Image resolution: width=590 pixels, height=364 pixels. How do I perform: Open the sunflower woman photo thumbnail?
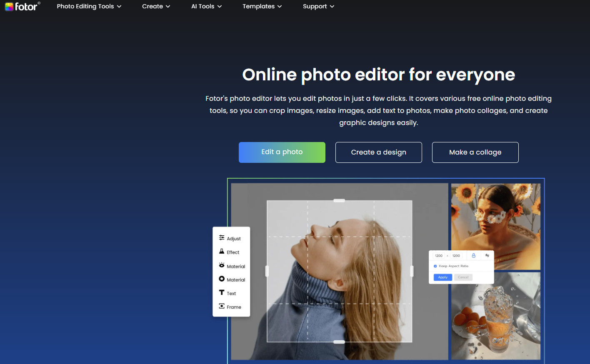pos(496,227)
